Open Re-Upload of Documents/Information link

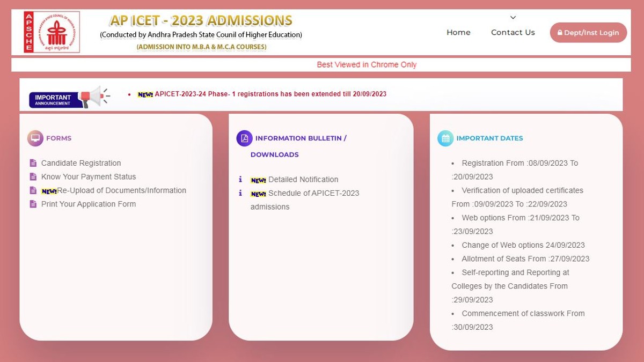tap(121, 190)
